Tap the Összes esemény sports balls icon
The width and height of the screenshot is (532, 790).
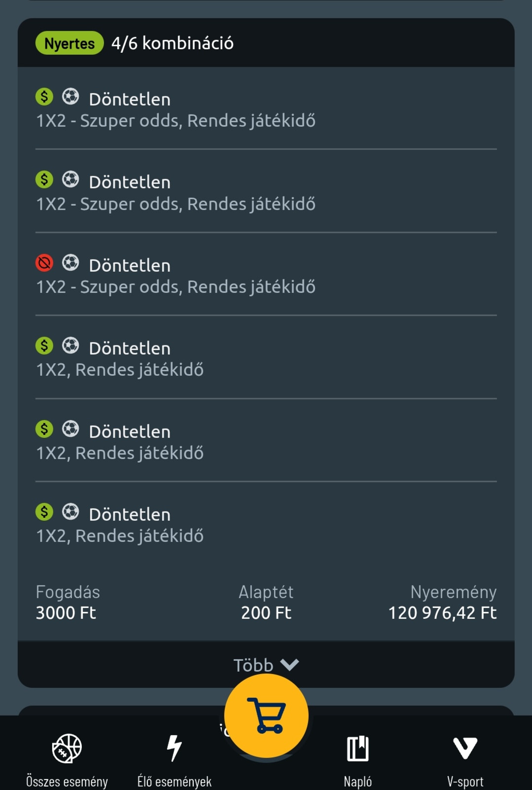click(67, 748)
